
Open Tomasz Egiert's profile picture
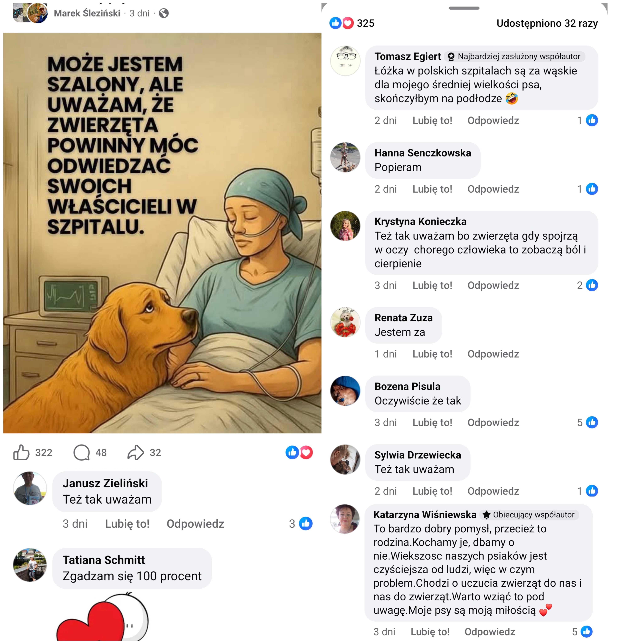click(x=345, y=61)
